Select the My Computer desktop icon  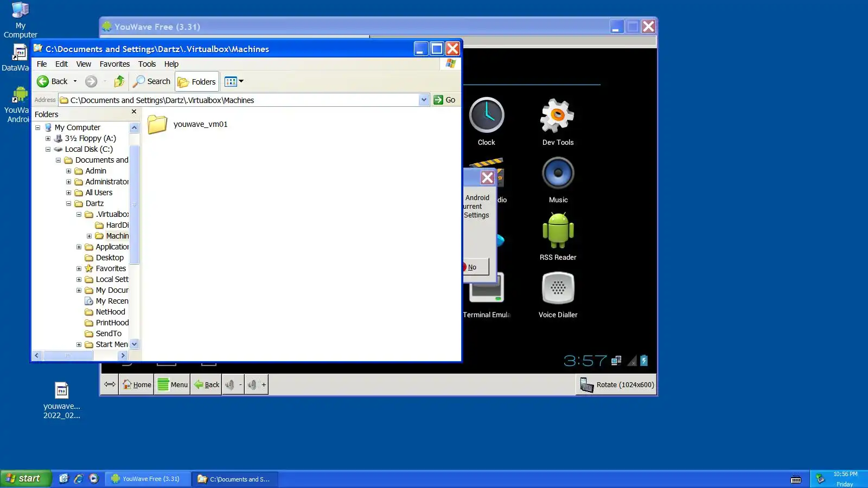click(x=20, y=20)
